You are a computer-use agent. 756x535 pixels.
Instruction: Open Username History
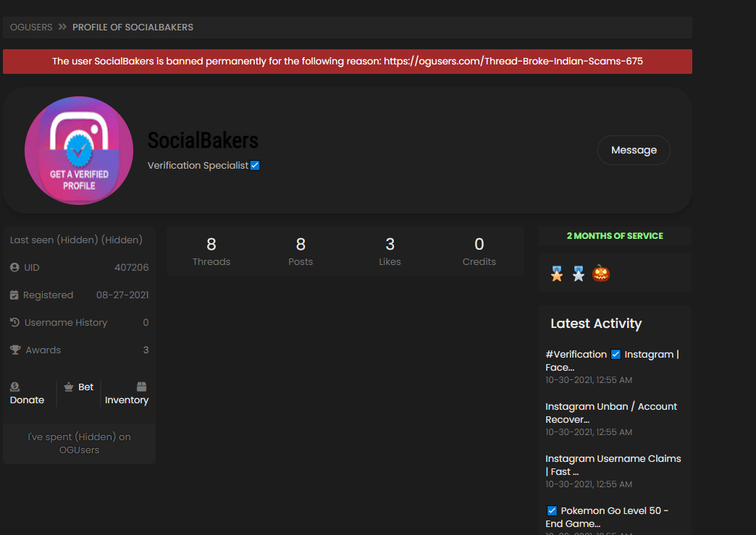point(66,322)
